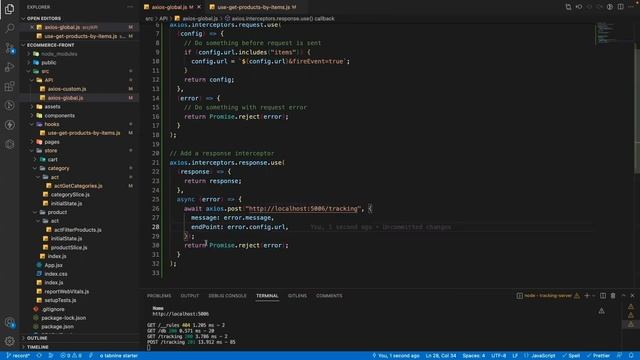Image resolution: width=640 pixels, height=360 pixels.
Task: Open the Manage gear in activity bar
Action: pyautogui.click(x=9, y=341)
